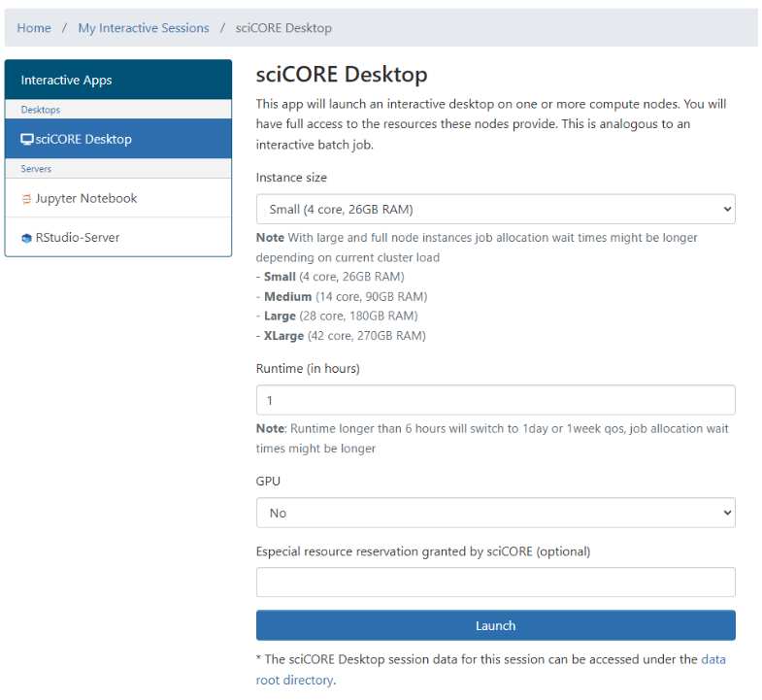Click the Instance size field label
This screenshot has width=762, height=700.
click(x=291, y=178)
